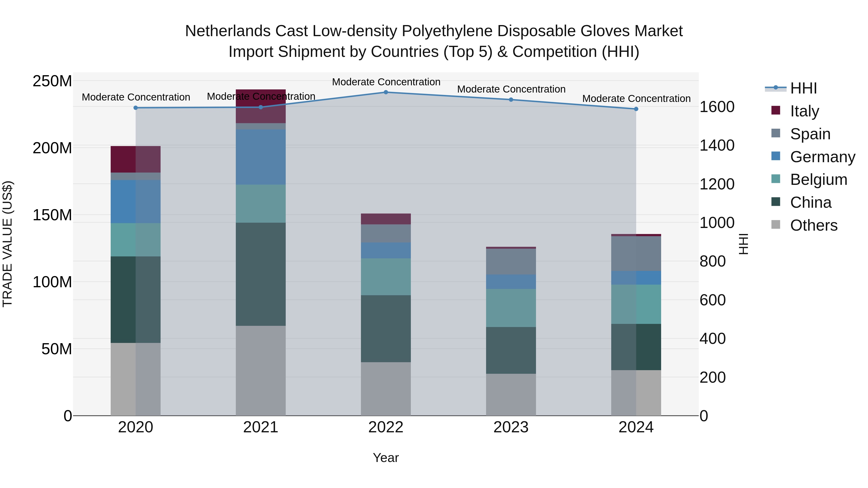Click the Germany bar segment for 2021
The image size is (868, 488).
[261, 157]
